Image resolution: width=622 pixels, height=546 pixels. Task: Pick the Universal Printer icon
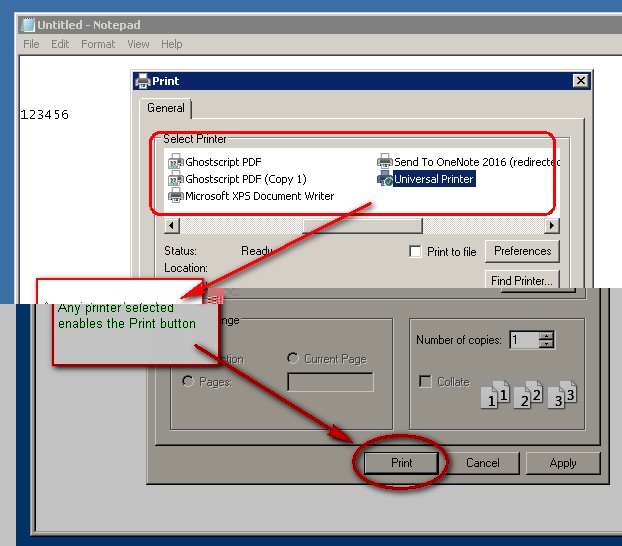point(385,179)
